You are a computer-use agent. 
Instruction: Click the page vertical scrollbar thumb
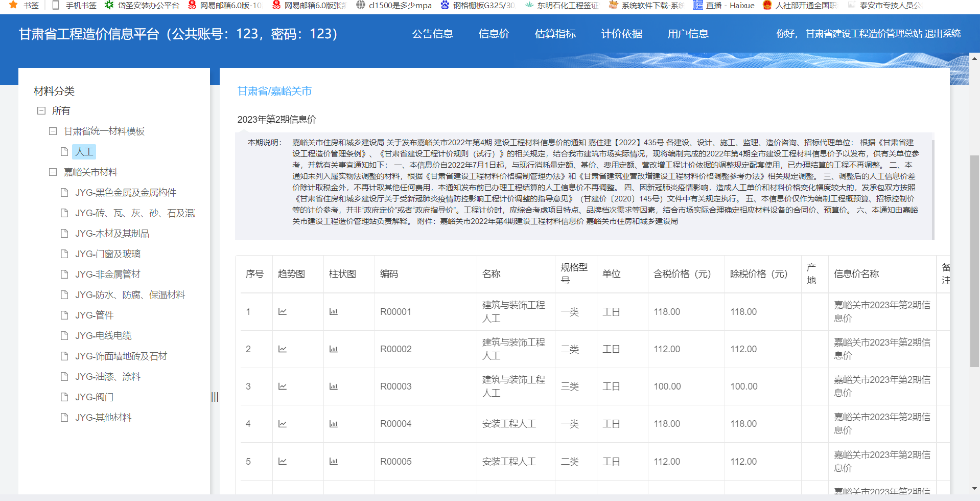tap(975, 261)
